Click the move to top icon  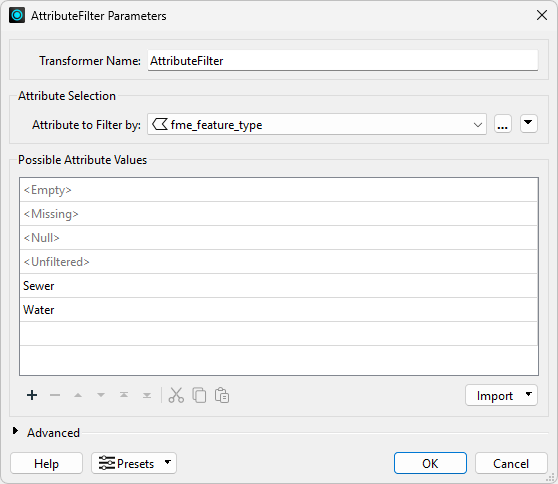pyautogui.click(x=124, y=395)
